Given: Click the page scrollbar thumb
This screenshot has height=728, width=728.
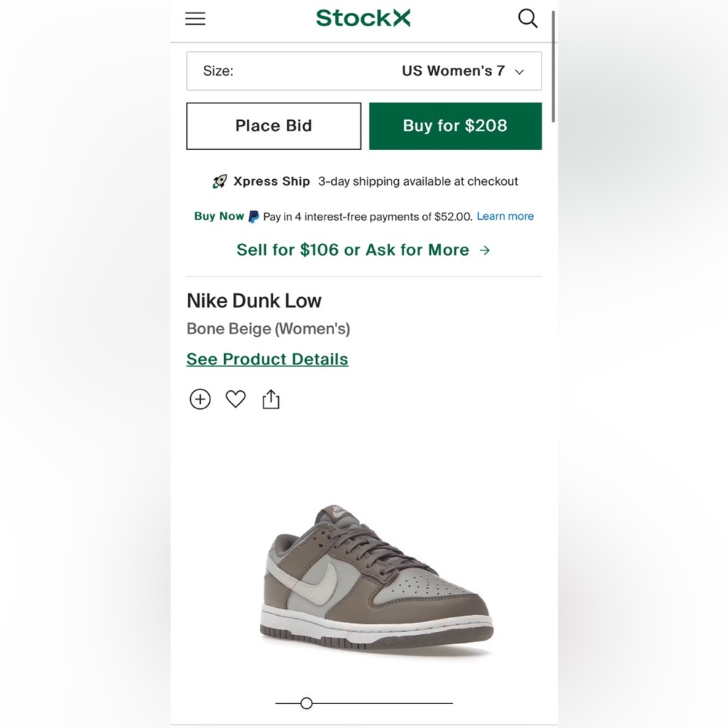Looking at the screenshot, I should pos(554,66).
